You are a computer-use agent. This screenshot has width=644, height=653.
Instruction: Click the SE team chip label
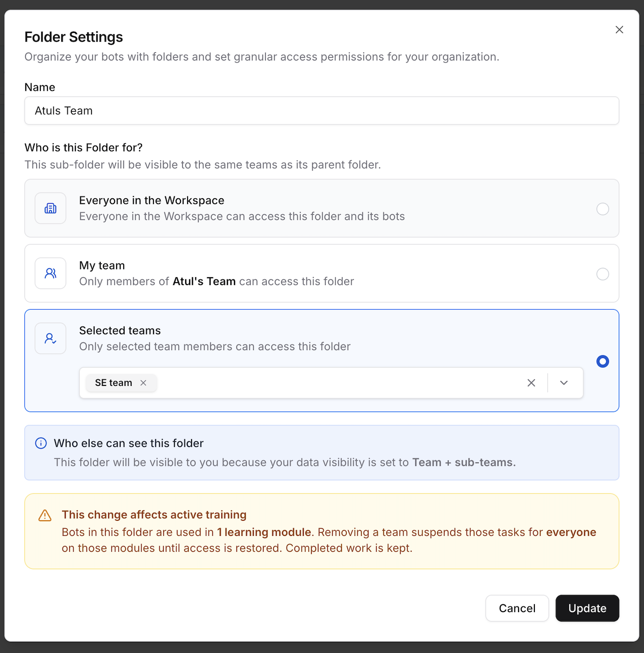coord(114,383)
